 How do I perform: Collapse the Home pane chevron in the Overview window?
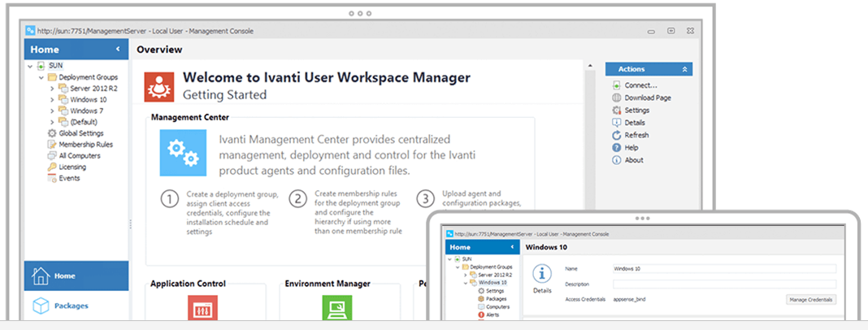[x=118, y=50]
